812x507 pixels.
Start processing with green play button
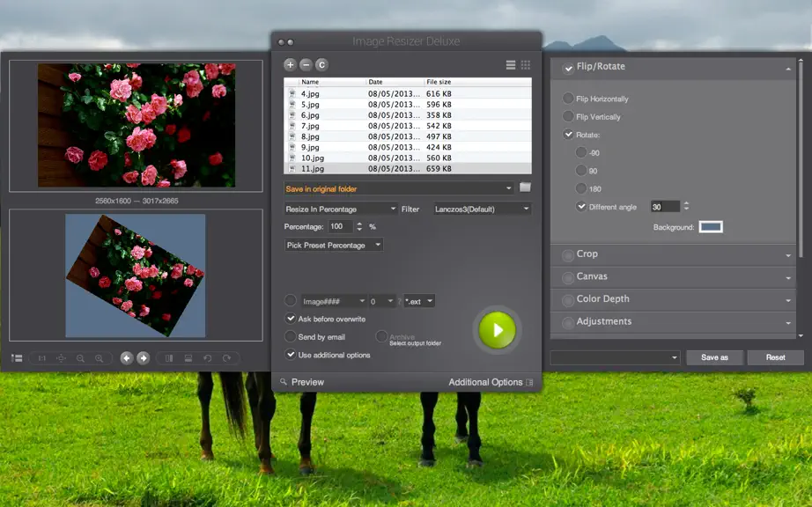(x=497, y=330)
